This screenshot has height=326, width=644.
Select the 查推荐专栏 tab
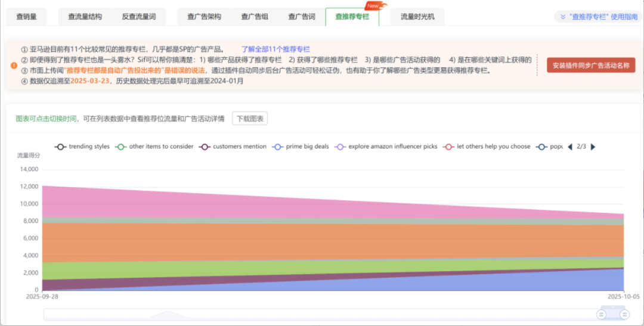[352, 17]
